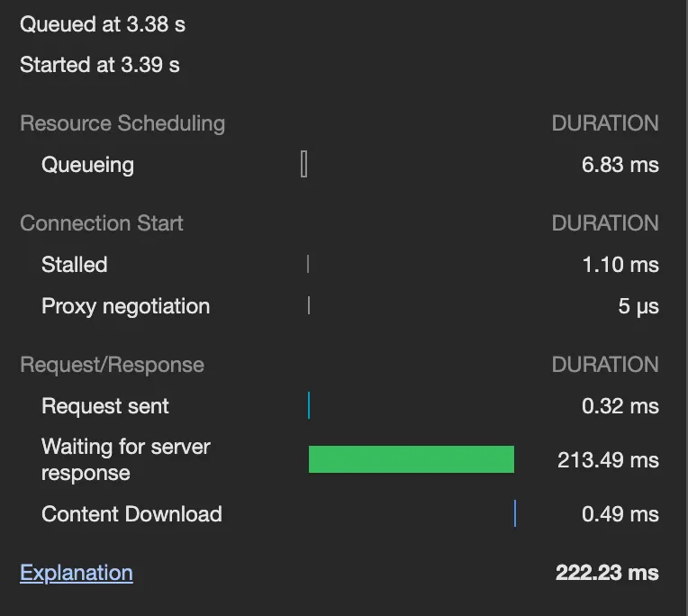Click the "Started at 3.39 s" text
The height and width of the screenshot is (616, 688).
pos(100,65)
